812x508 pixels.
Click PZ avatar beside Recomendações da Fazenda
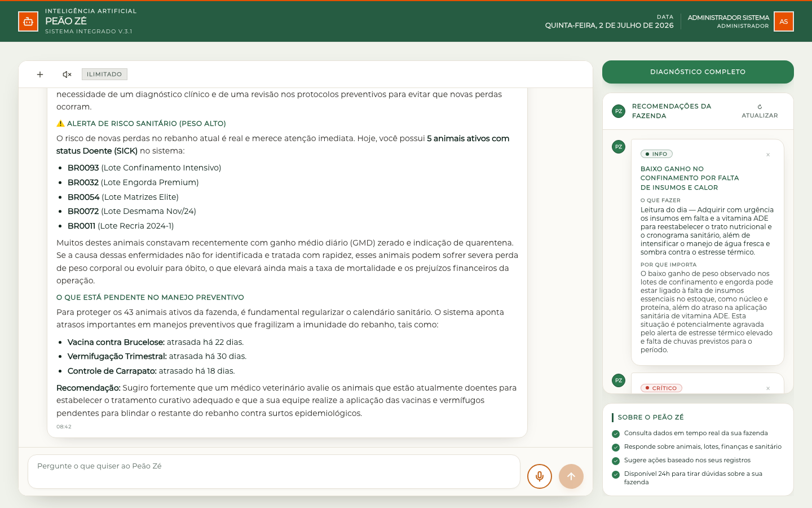click(619, 111)
